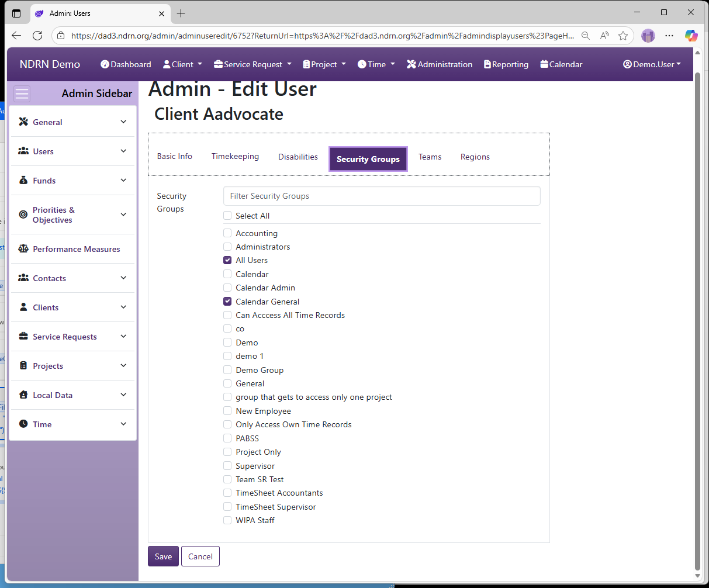This screenshot has height=588, width=709.
Task: Open the Time dropdown in navbar
Action: pos(376,64)
